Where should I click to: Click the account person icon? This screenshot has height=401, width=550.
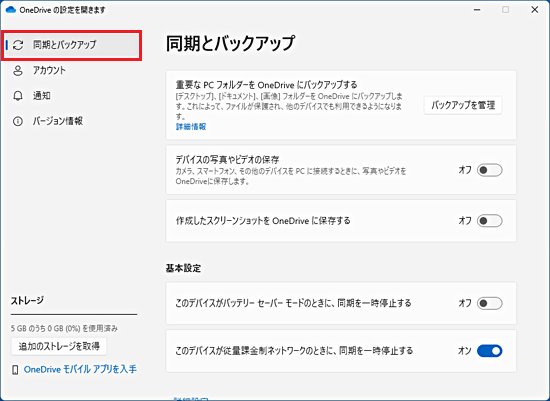pyautogui.click(x=18, y=71)
